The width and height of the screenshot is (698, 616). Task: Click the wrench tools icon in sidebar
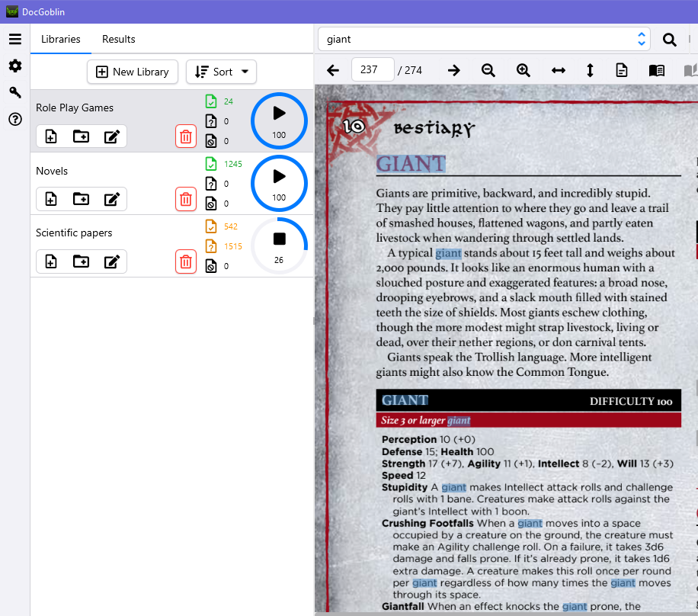pyautogui.click(x=15, y=92)
